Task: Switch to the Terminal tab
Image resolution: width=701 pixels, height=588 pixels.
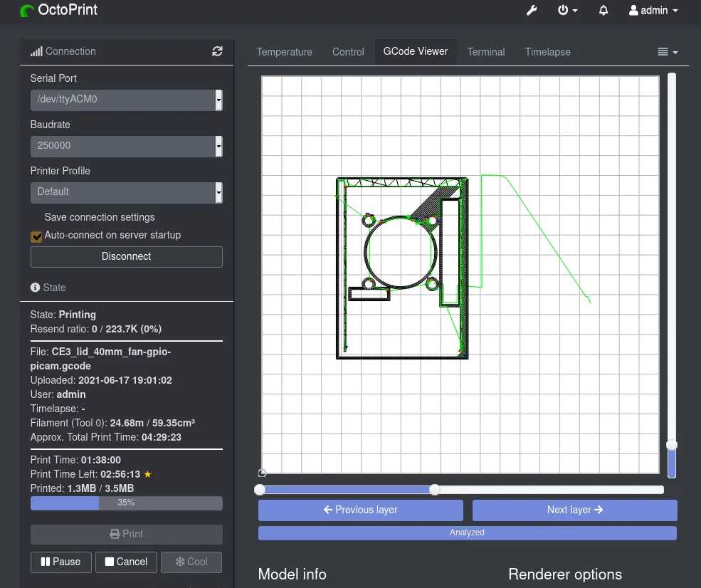Action: [485, 51]
